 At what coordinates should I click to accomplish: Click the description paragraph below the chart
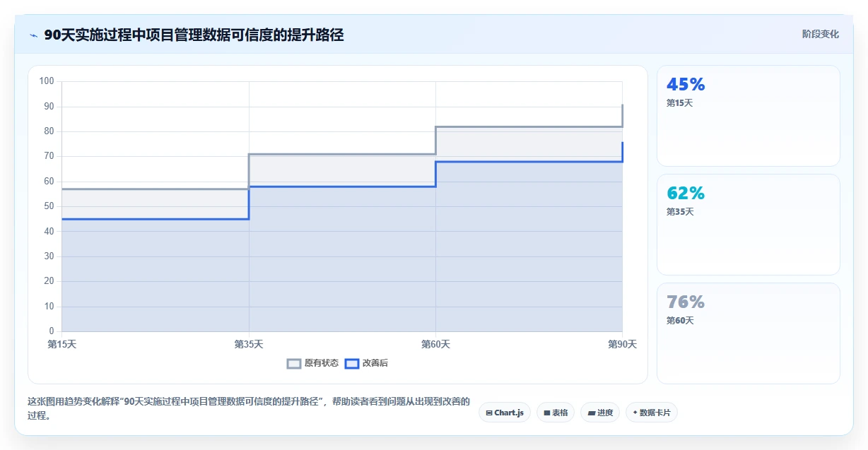(x=248, y=408)
